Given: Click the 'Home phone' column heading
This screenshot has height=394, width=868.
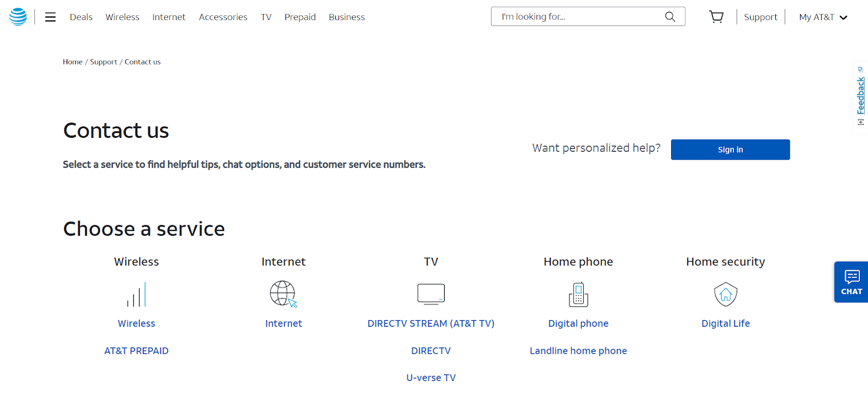Looking at the screenshot, I should [x=578, y=262].
